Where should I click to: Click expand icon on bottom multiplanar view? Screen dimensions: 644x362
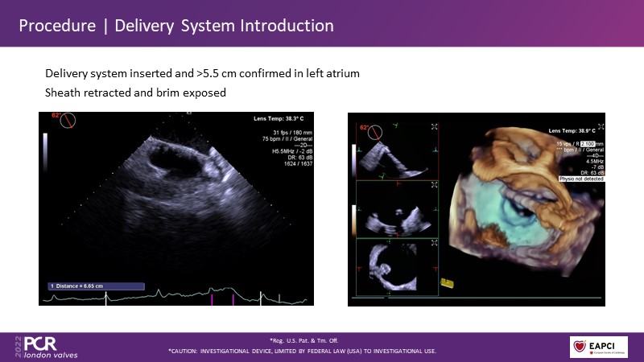[x=435, y=242]
